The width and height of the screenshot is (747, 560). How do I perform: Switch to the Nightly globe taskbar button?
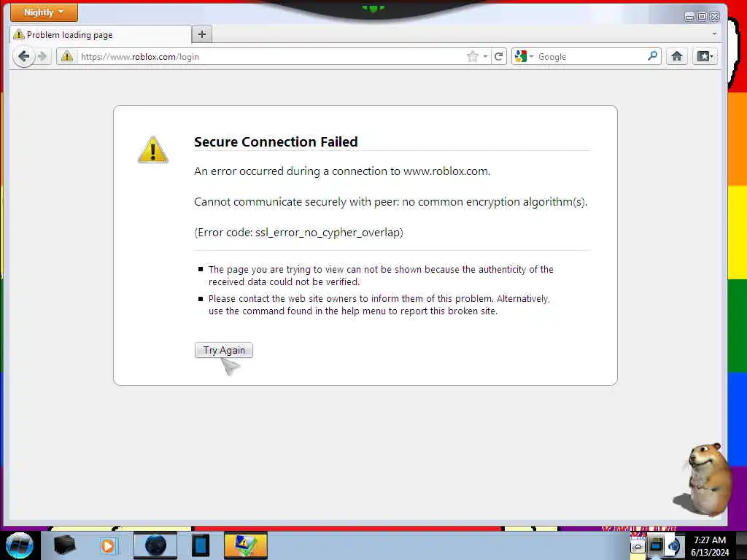click(x=155, y=545)
